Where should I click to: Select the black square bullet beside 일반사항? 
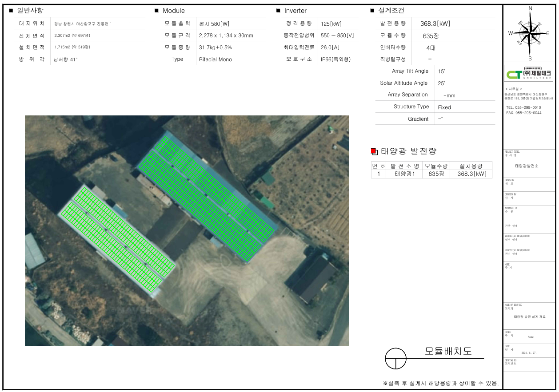pos(11,11)
